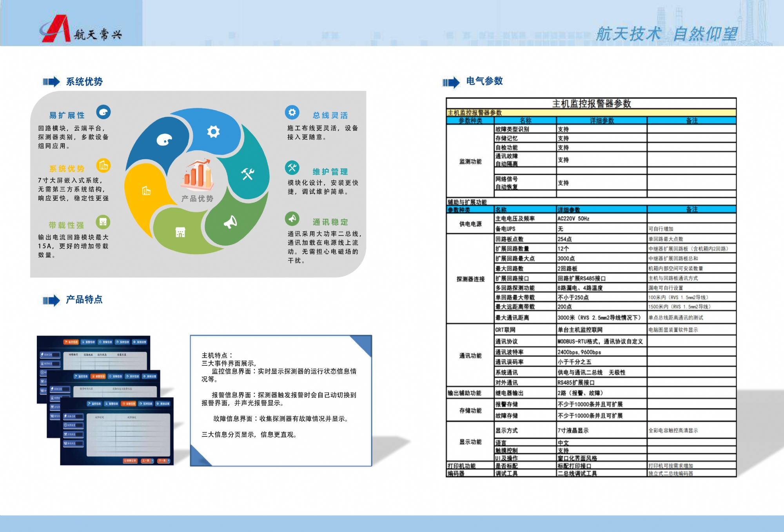Click the white gear icon inside the pinwheel
The height and width of the screenshot is (532, 784).
(213, 131)
